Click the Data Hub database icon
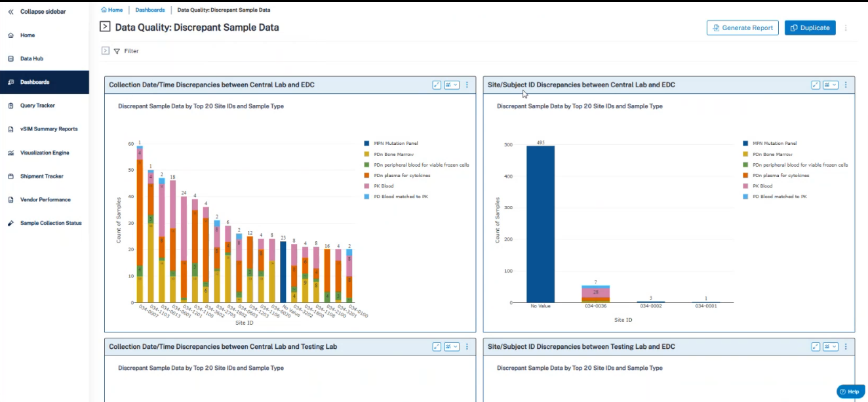 coord(10,59)
